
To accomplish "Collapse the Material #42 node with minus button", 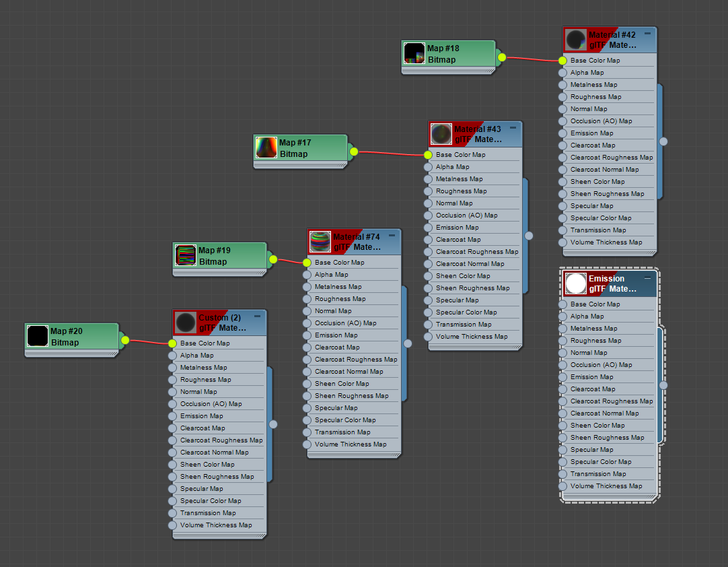I will click(x=647, y=33).
